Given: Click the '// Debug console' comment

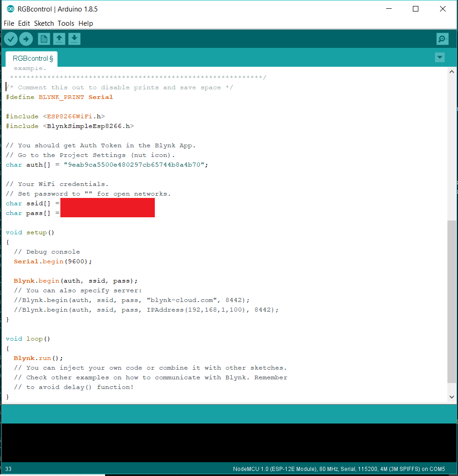Looking at the screenshot, I should pyautogui.click(x=47, y=252).
